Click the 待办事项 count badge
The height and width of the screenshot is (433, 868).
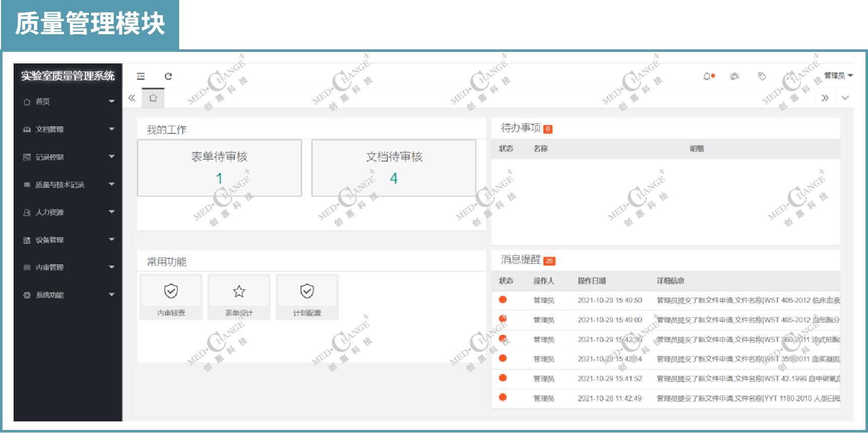coord(548,129)
